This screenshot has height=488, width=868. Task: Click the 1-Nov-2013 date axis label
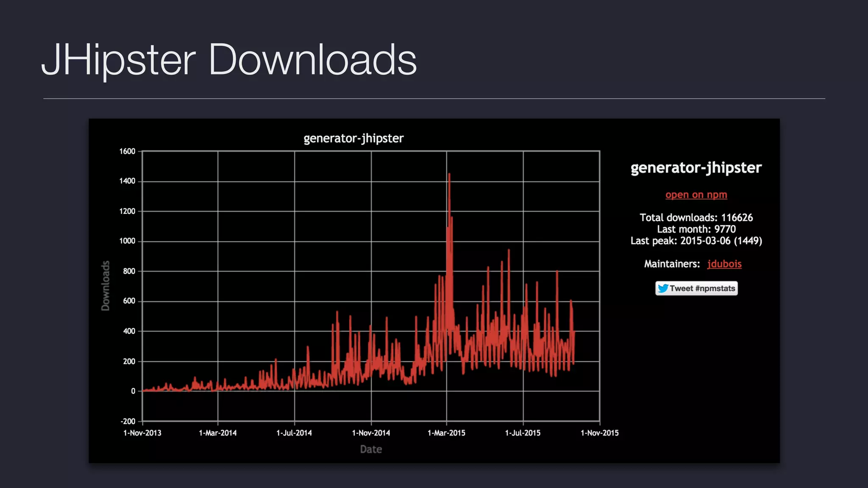pyautogui.click(x=142, y=433)
